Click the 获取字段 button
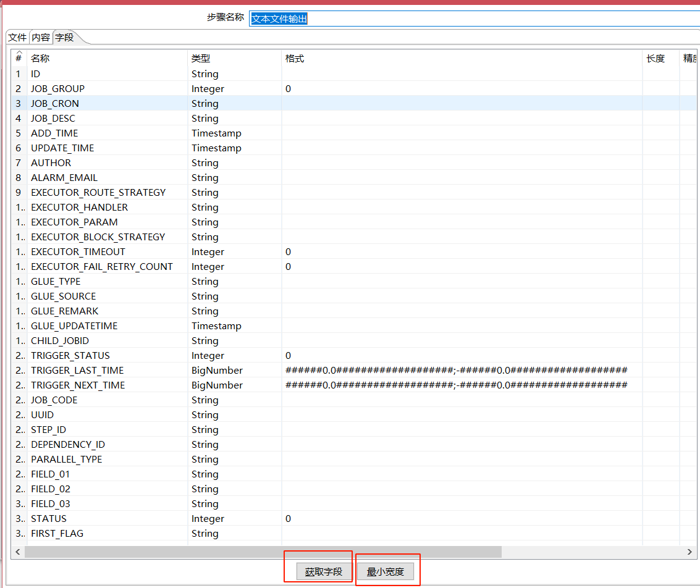Viewport: 700px width, 588px height. [x=323, y=572]
